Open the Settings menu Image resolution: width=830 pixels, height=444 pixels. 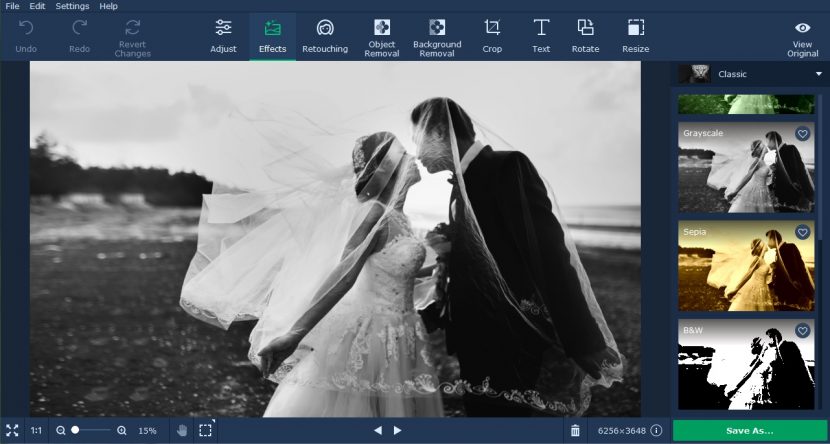pyautogui.click(x=72, y=6)
